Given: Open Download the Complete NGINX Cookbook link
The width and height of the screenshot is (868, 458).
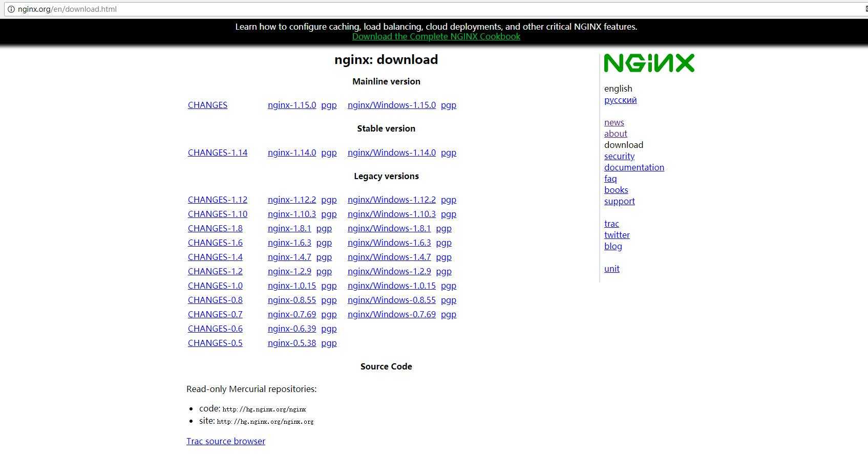Looking at the screenshot, I should [x=436, y=36].
